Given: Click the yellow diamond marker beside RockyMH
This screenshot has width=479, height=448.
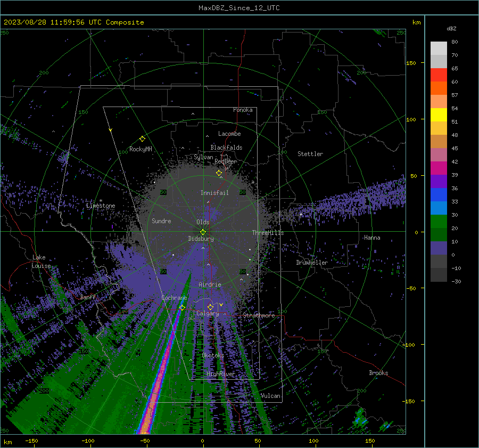Looking at the screenshot, I should click(x=142, y=139).
